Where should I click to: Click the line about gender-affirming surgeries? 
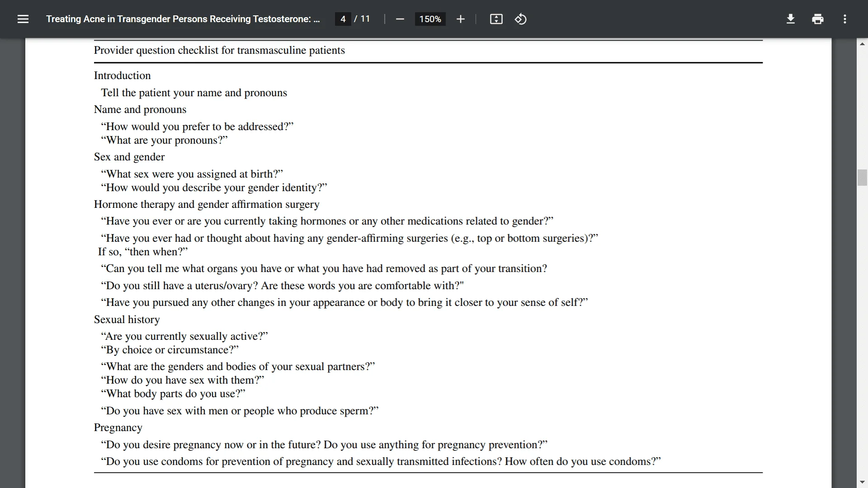click(x=349, y=238)
